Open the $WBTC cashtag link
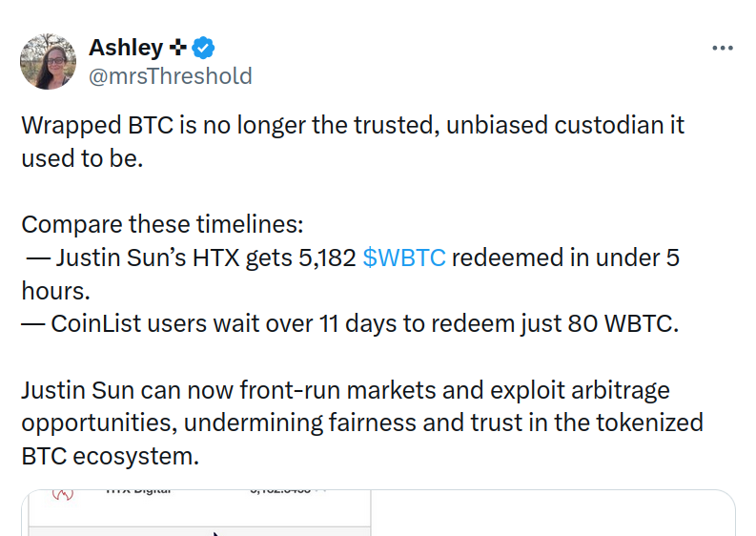Viewport: 756px width, 536px height. [x=404, y=258]
